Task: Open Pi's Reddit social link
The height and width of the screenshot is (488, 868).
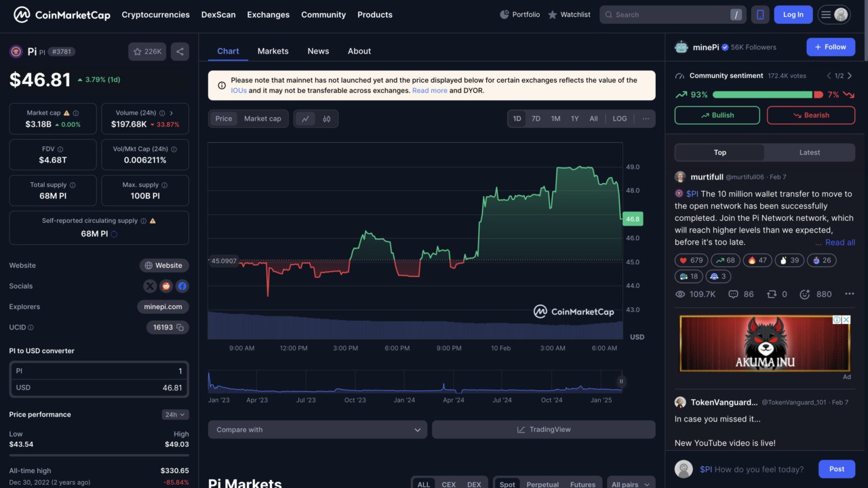Action: (166, 286)
